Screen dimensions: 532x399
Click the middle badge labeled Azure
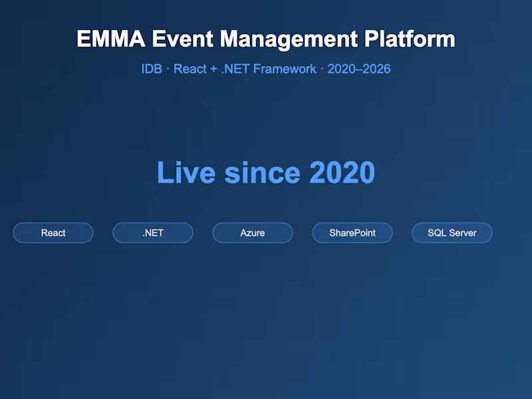point(253,233)
